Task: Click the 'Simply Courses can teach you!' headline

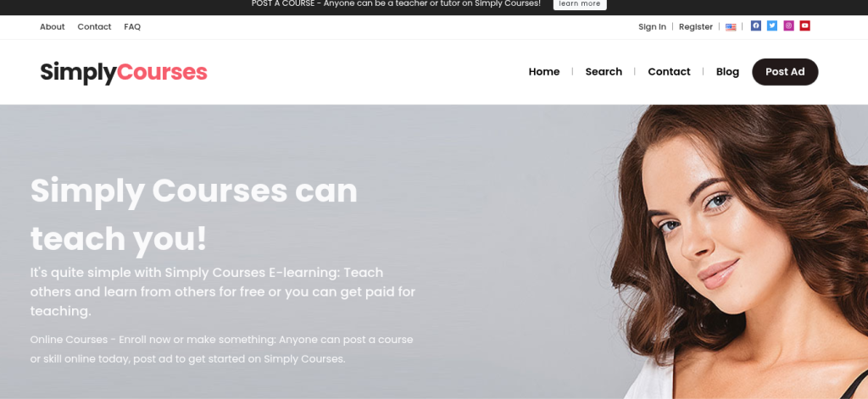Action: [194, 214]
